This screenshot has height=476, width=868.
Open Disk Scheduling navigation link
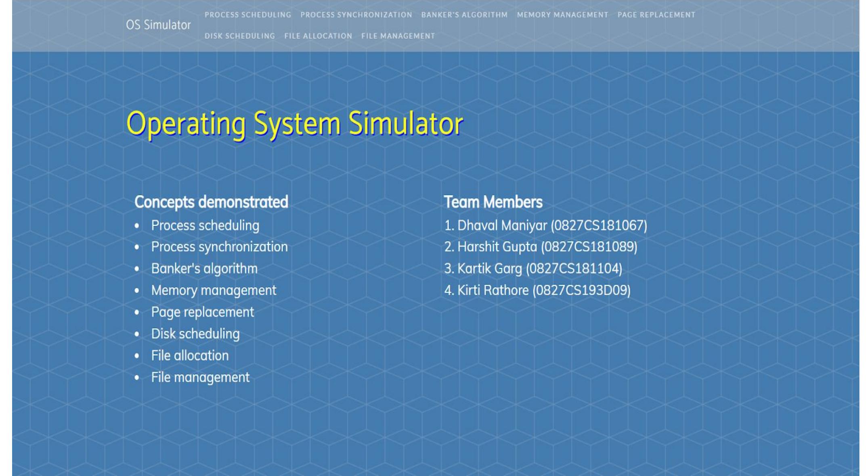(x=240, y=36)
